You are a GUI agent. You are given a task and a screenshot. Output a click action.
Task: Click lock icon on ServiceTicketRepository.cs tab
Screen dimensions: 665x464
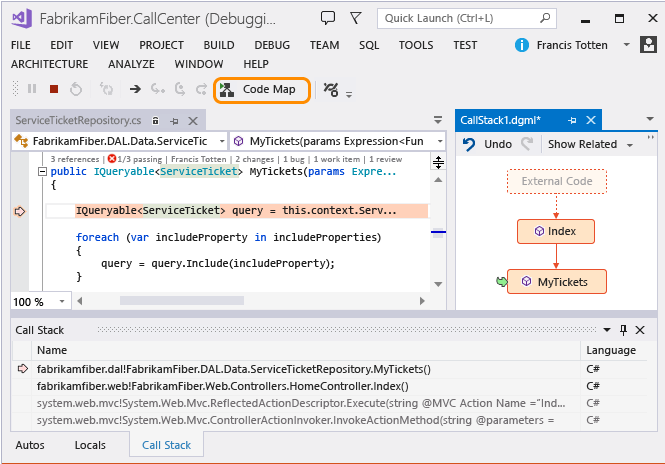pyautogui.click(x=156, y=121)
